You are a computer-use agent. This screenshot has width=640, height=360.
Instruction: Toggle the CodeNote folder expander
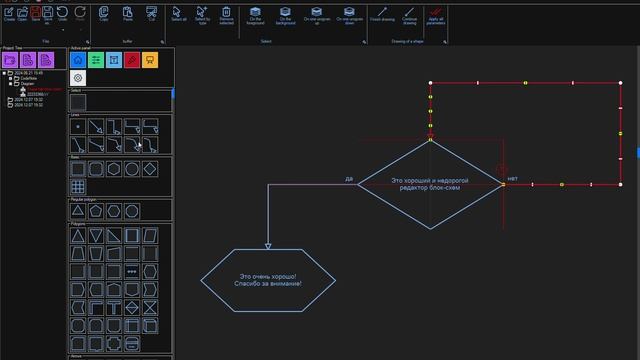click(x=11, y=78)
